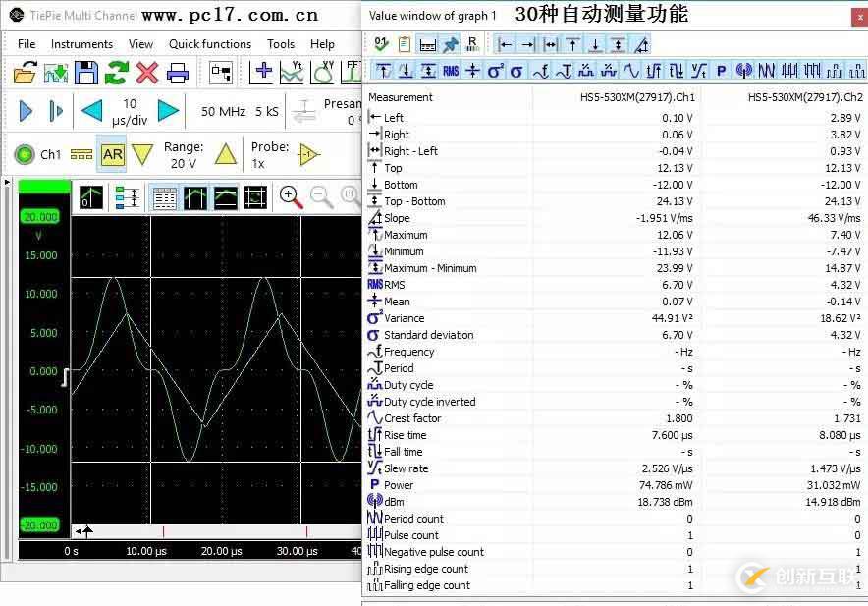868x606 pixels.
Task: Click the HS5-530XM(27917).Ch1 column header
Action: [637, 97]
